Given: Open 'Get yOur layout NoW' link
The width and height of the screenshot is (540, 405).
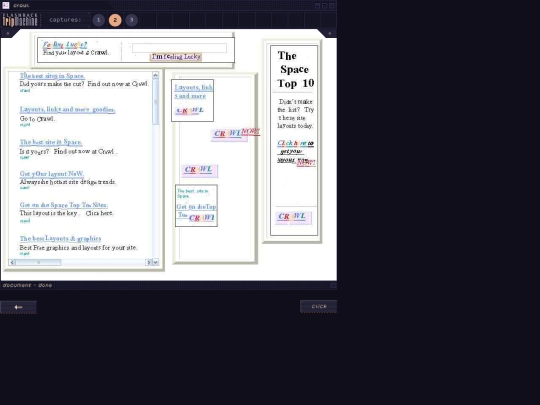Looking at the screenshot, I should [52, 174].
